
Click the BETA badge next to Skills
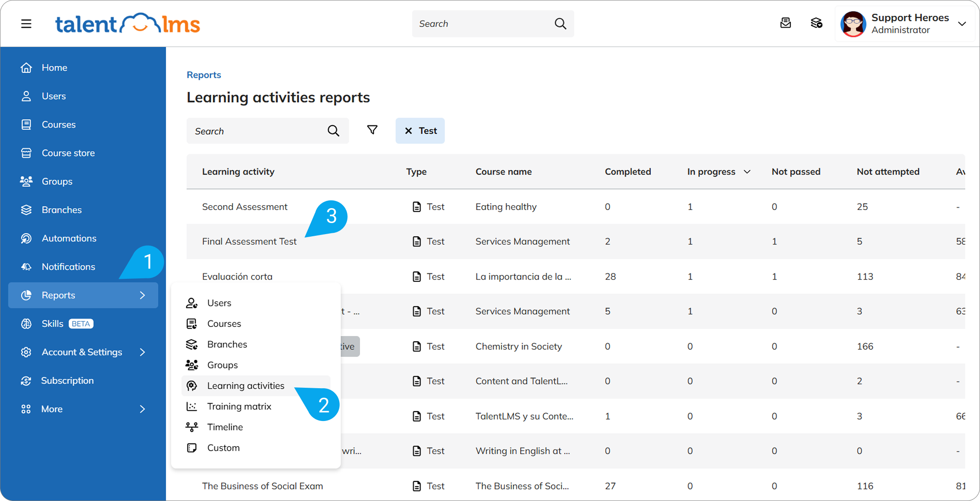click(x=81, y=324)
